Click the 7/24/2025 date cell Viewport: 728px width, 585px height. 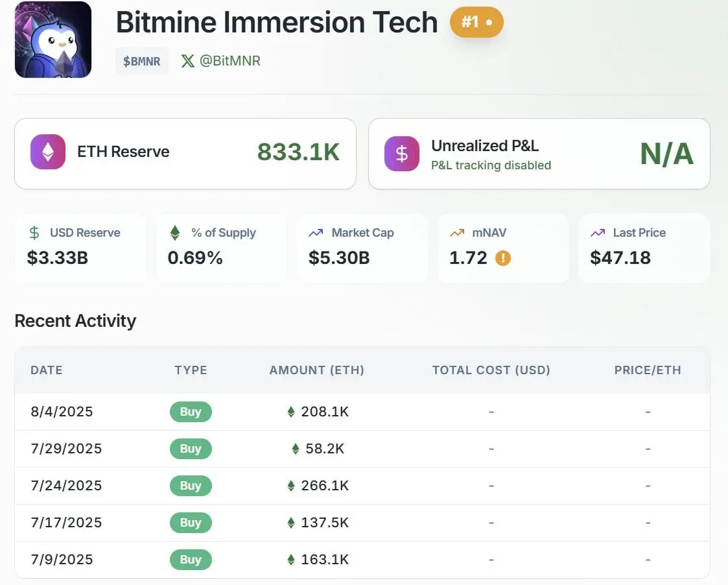[66, 486]
